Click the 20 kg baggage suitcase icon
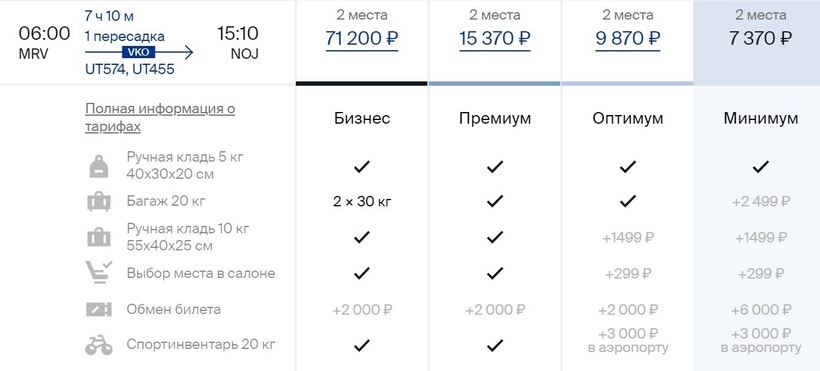The image size is (820, 371). click(98, 201)
